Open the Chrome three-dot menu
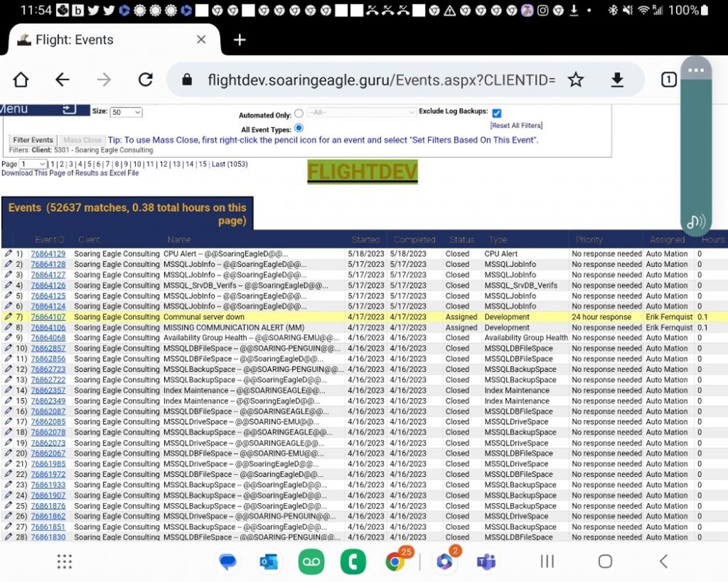The height and width of the screenshot is (582, 728). (695, 70)
